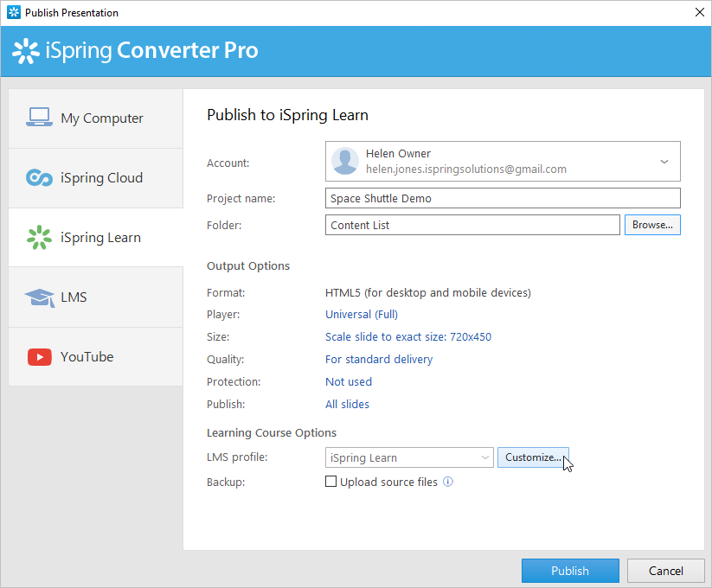Click the Folder field showing Content List
712x588 pixels.
(x=472, y=225)
